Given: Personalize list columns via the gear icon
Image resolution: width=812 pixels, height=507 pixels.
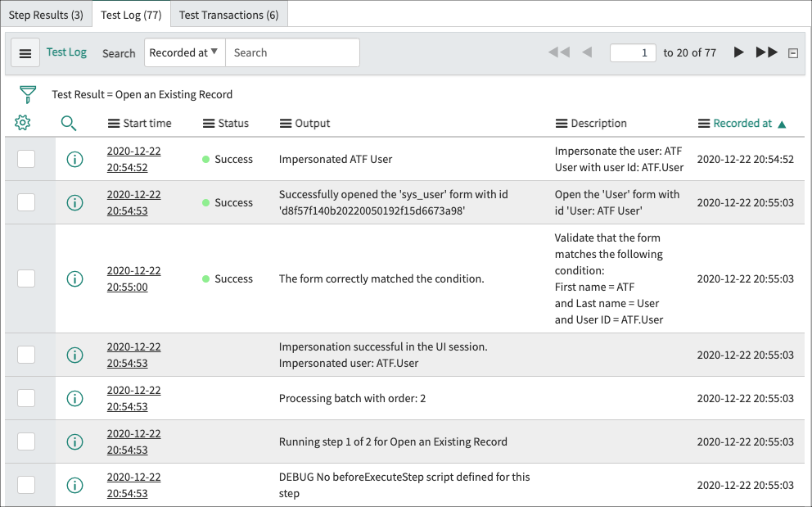Looking at the screenshot, I should point(23,122).
